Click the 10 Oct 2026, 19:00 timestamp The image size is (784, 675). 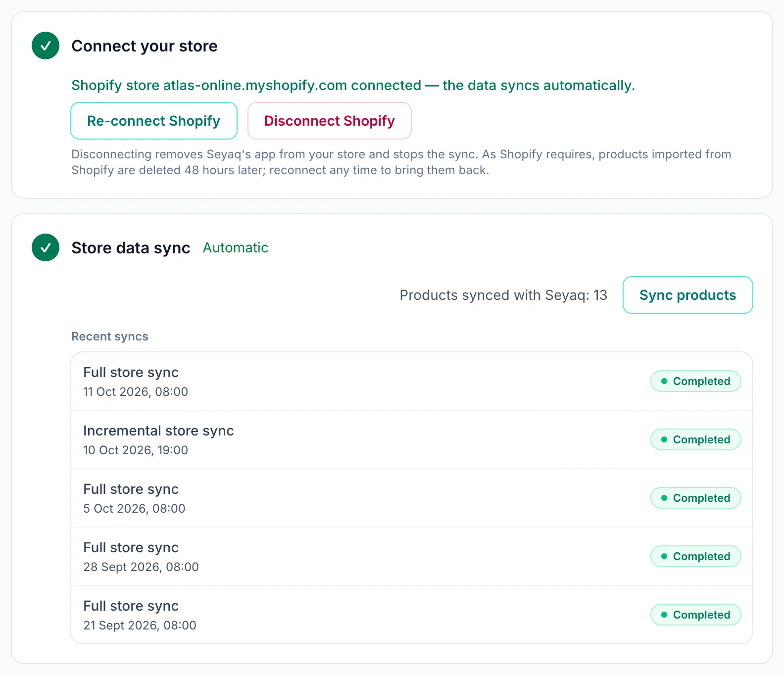click(x=136, y=450)
